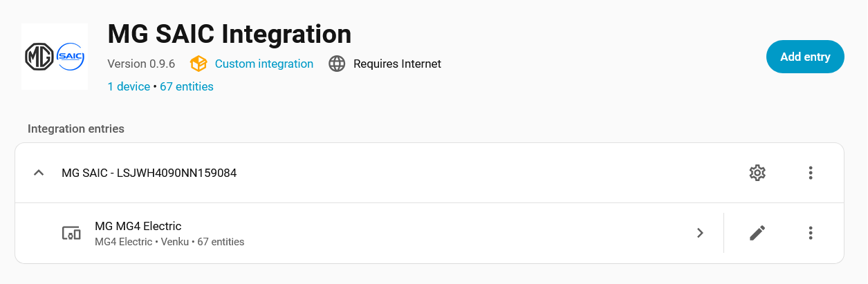Click the device subtitle mentioning Venku
Viewport: 868px width, 284px height.
169,242
